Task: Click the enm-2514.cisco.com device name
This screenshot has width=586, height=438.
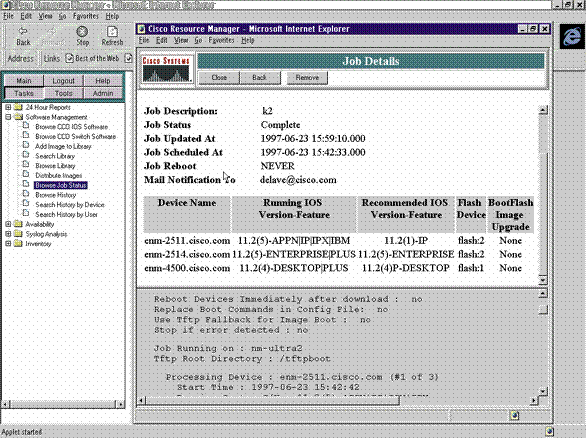Action: 187,255
